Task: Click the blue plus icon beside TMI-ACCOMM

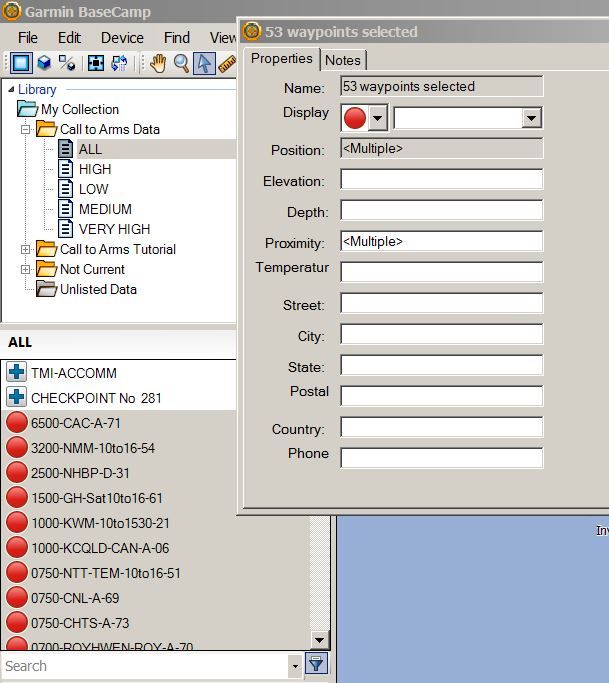Action: coord(17,372)
